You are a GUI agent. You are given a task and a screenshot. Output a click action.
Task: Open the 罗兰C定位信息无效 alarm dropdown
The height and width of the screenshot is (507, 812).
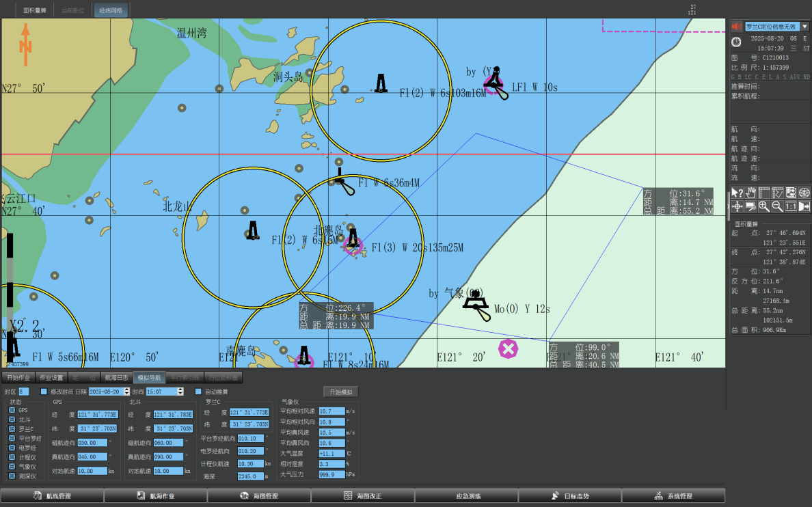804,27
